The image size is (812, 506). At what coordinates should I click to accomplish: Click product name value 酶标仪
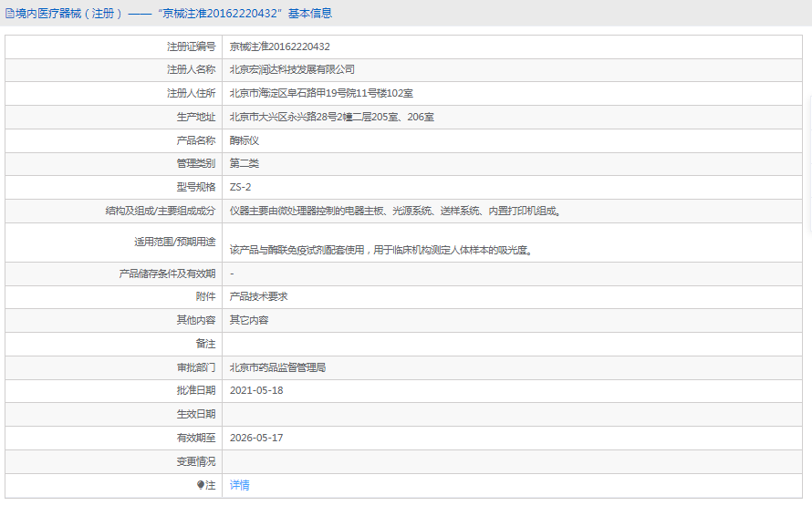pos(244,140)
